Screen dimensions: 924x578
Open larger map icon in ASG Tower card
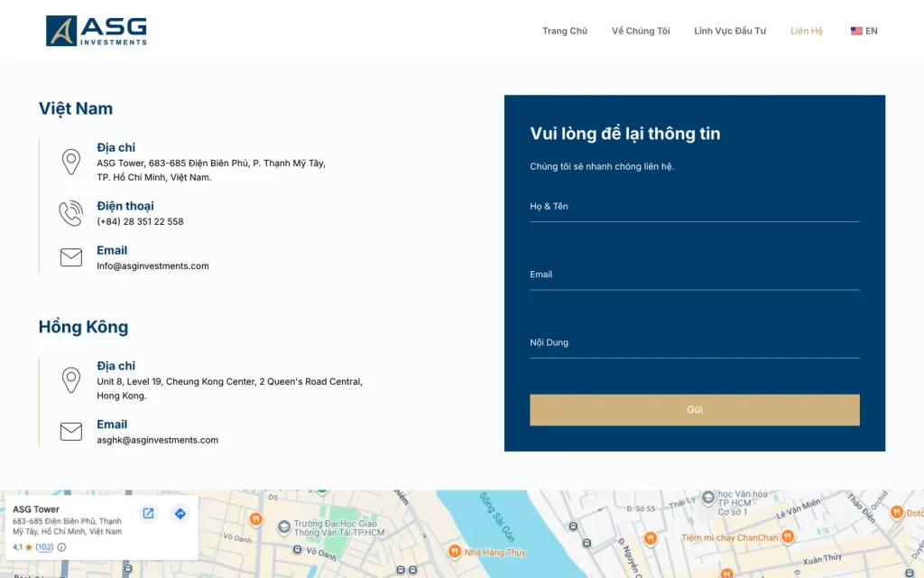click(149, 513)
